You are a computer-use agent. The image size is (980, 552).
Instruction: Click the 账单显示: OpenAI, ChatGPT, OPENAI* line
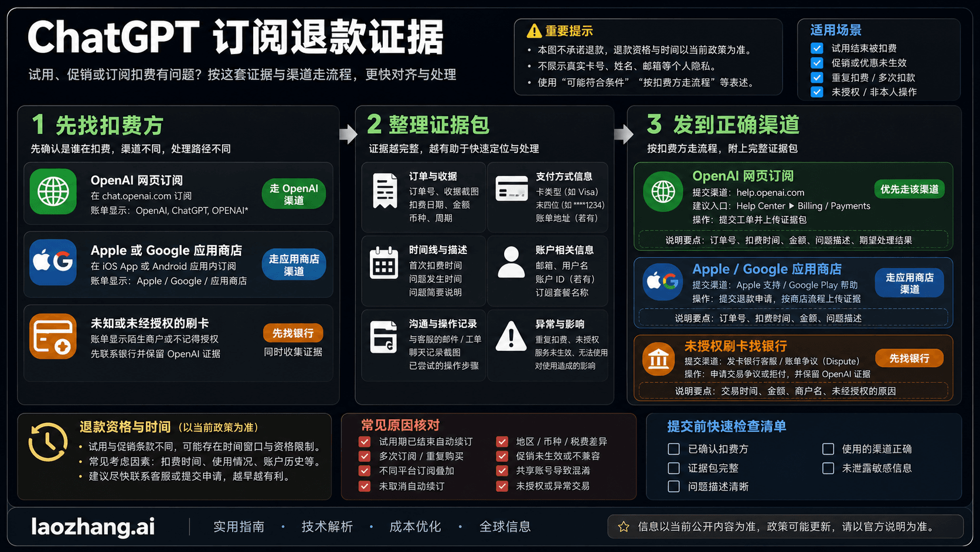point(169,211)
